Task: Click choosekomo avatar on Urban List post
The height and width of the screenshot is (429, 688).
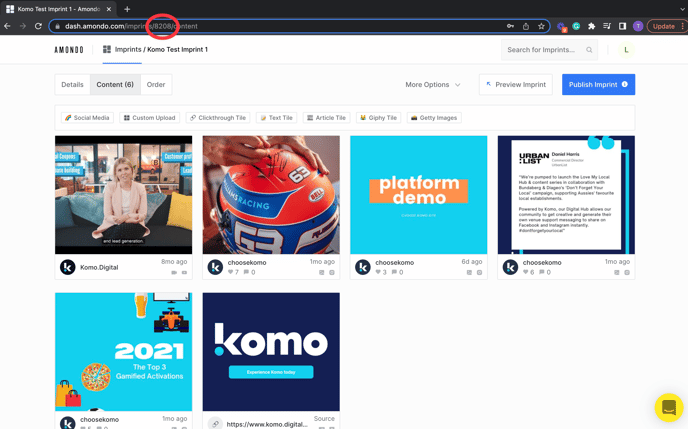Action: coord(510,267)
